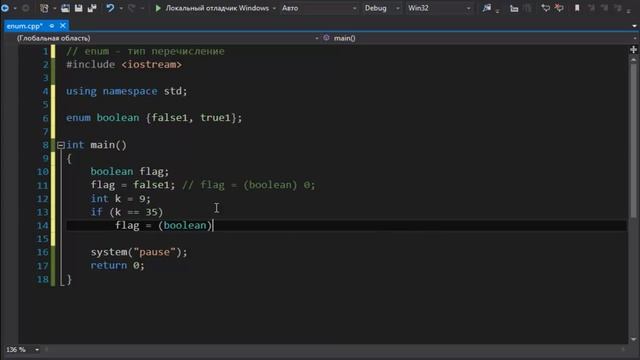Click line number 14 in the margin

click(x=42, y=225)
